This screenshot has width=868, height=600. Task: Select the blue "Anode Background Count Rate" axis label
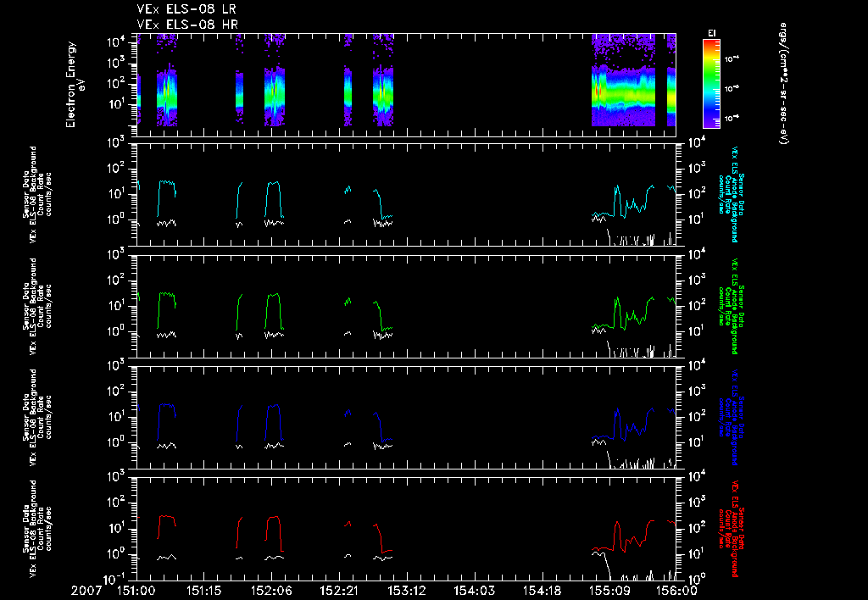click(x=731, y=417)
